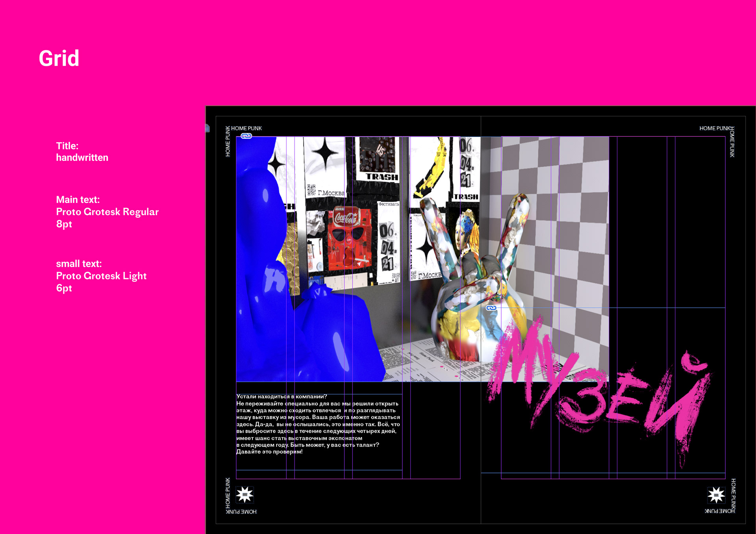Screen dimensions: 756x534
Task: Click the Grid heading
Action: pyautogui.click(x=59, y=58)
